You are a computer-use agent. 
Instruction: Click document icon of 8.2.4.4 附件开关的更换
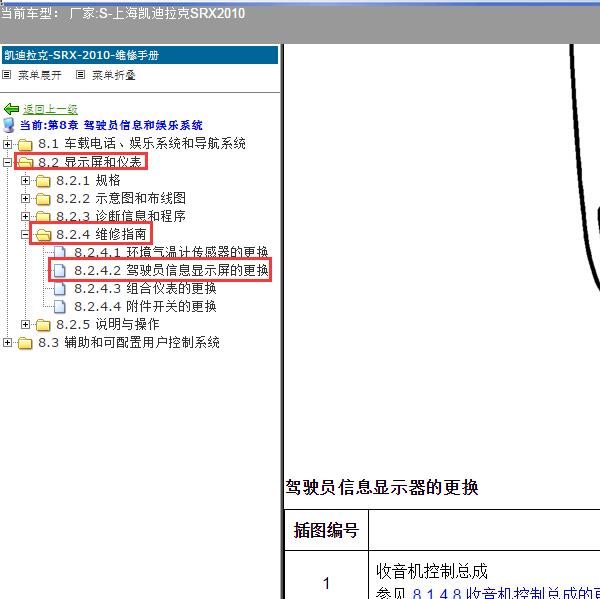(60, 306)
